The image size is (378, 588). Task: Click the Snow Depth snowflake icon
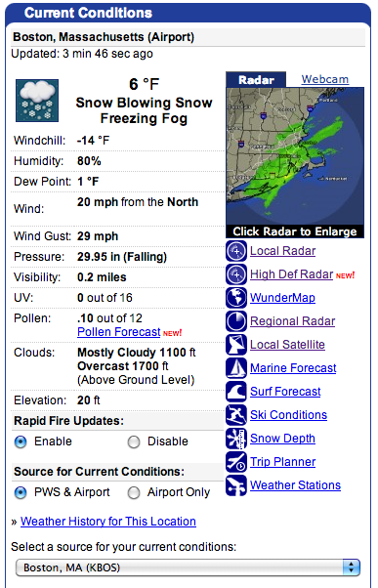[x=236, y=438]
